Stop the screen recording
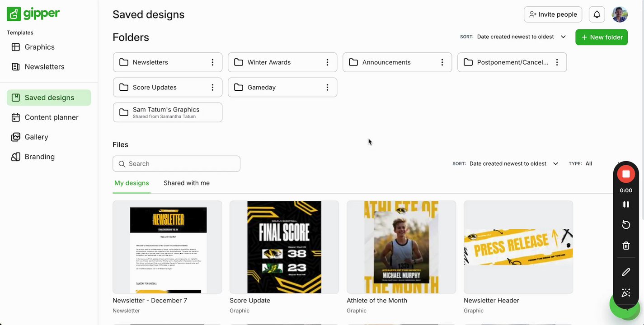644x325 pixels. 626,174
